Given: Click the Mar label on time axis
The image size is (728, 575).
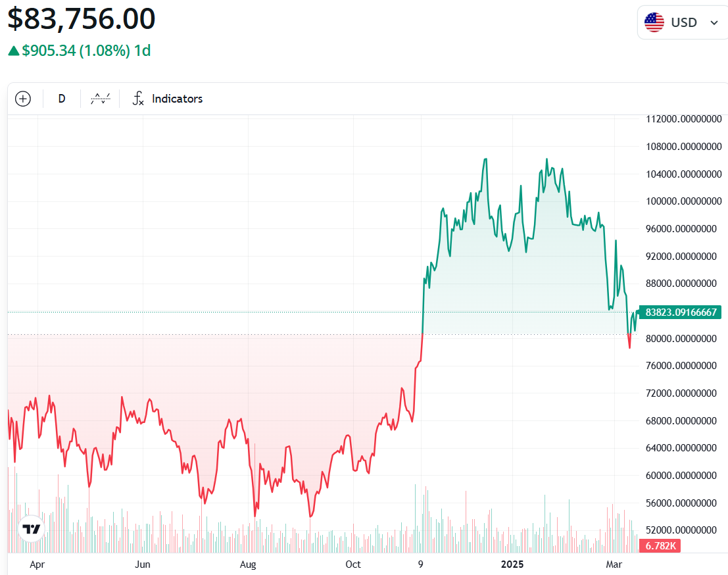Looking at the screenshot, I should pyautogui.click(x=614, y=564).
